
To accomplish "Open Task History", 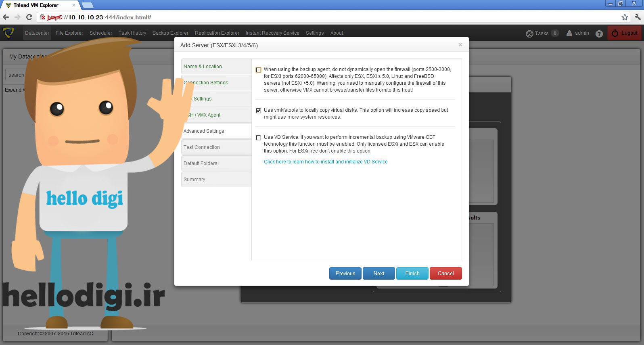I will pos(132,33).
